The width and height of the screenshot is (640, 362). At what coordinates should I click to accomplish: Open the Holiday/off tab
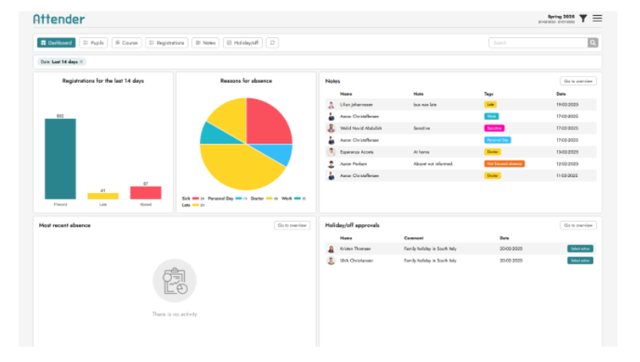click(x=243, y=43)
